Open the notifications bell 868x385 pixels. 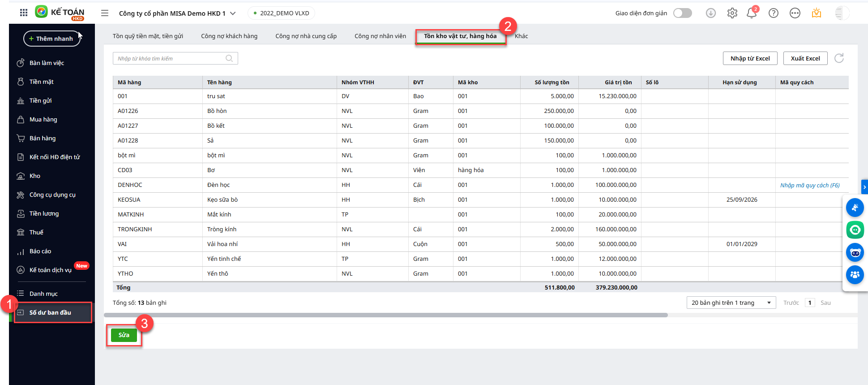click(x=752, y=13)
